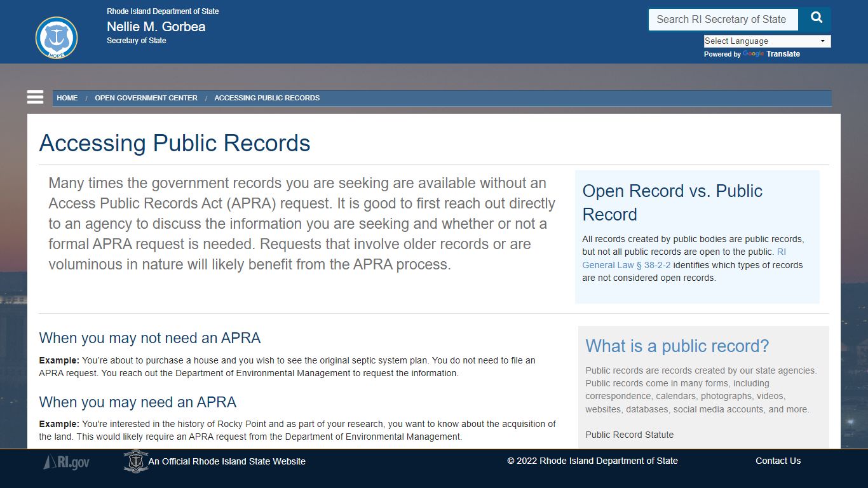
Task: Open the hamburger navigation menu
Action: point(36,97)
